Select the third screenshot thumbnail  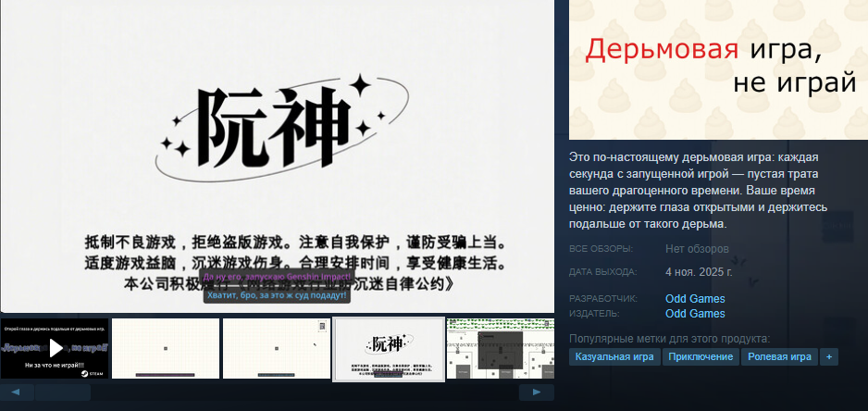click(x=277, y=348)
